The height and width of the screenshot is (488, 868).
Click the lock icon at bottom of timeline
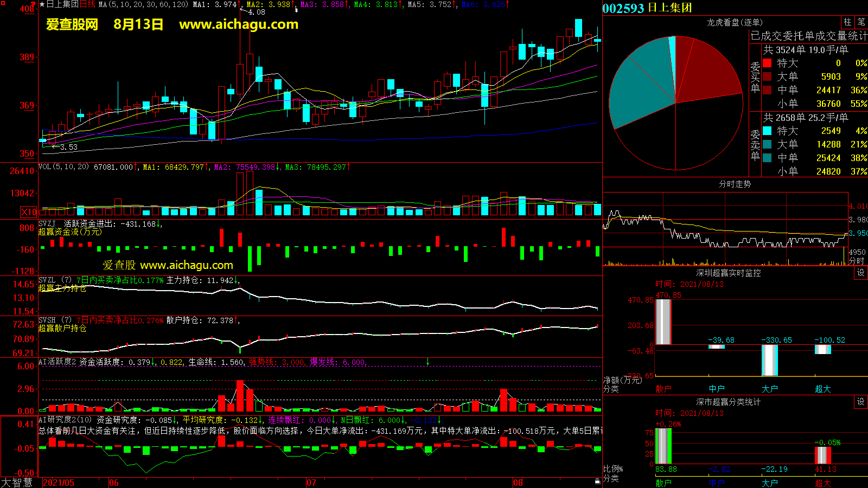tap(597, 481)
